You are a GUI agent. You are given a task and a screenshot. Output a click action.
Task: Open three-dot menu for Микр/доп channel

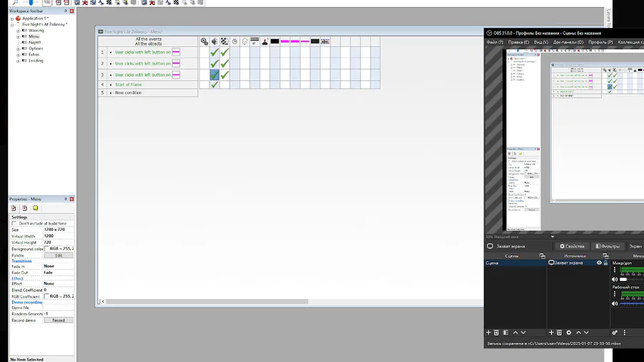click(615, 270)
